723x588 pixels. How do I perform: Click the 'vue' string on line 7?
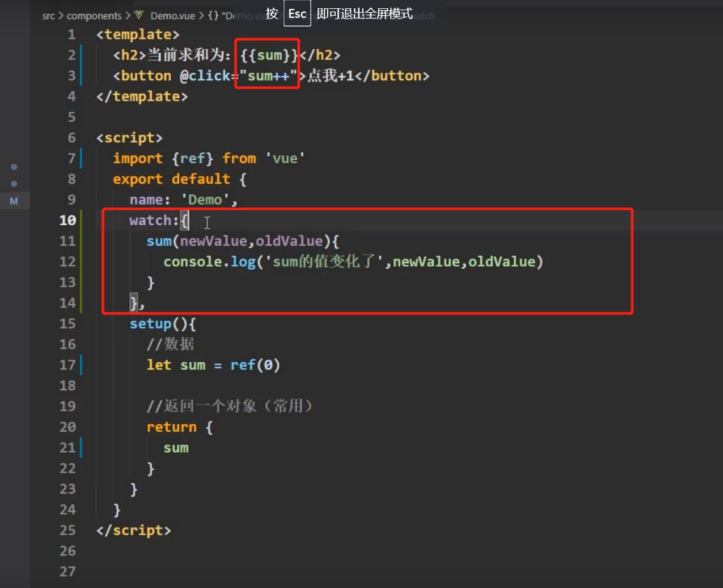[x=285, y=159]
